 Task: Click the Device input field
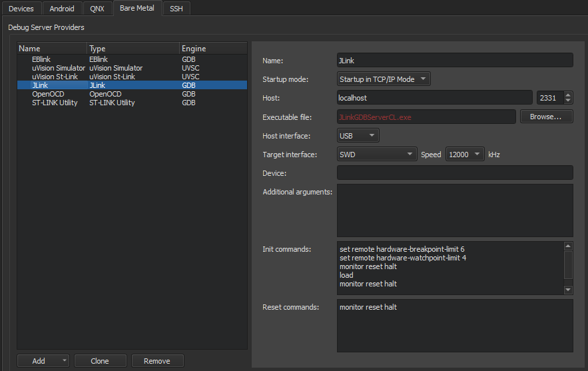[455, 173]
